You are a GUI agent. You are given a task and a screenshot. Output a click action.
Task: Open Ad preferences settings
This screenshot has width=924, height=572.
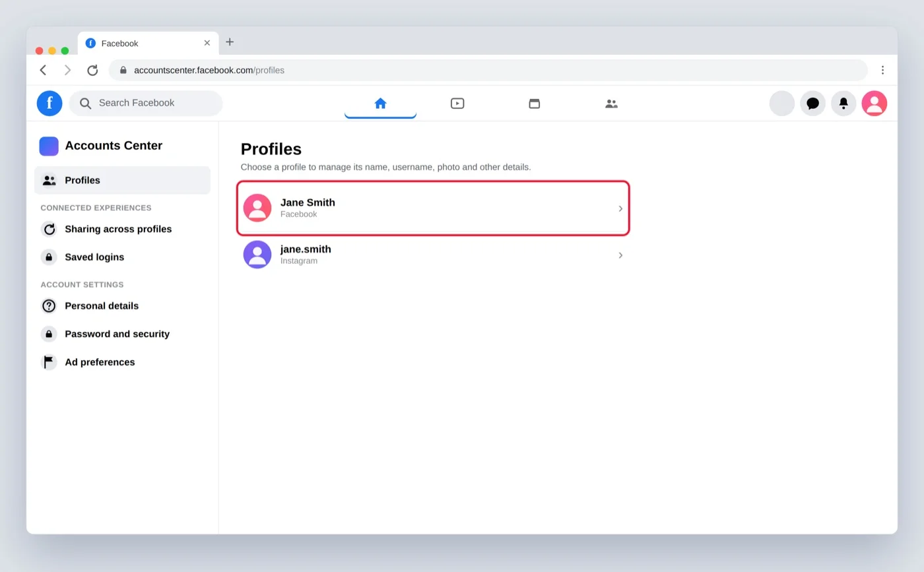(x=122, y=362)
